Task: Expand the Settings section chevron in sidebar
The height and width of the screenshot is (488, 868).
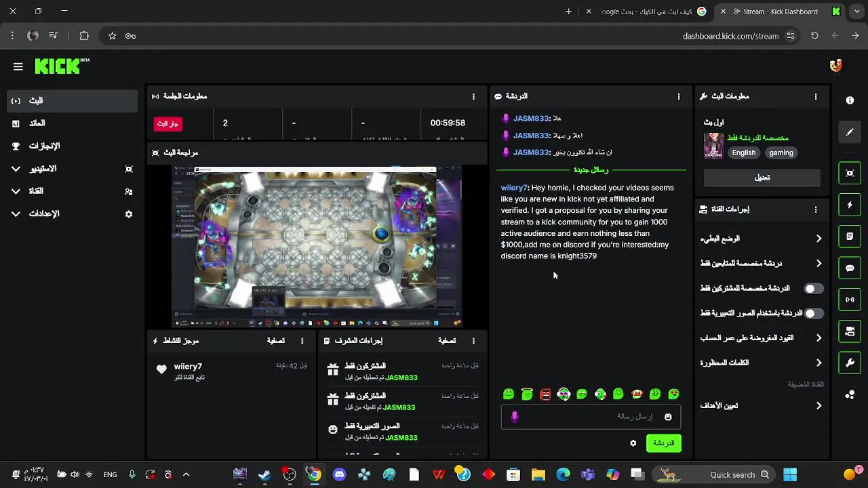Action: pos(16,213)
